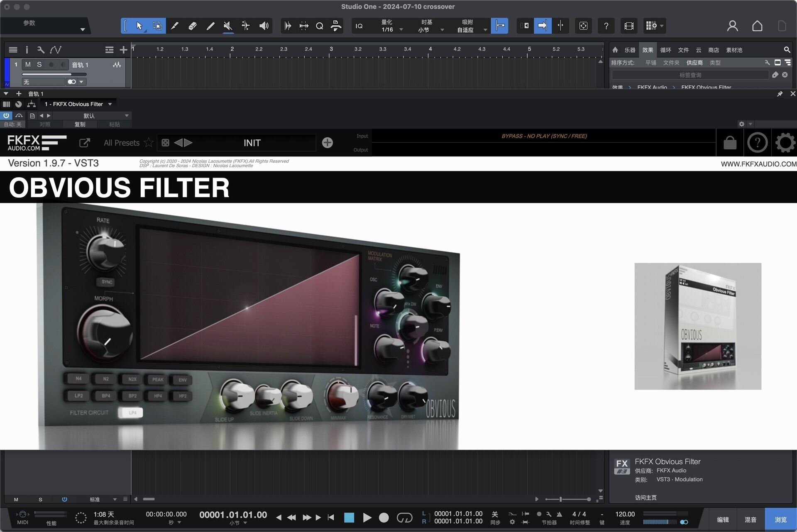Toggle plugin power bypass button
This screenshot has width=797, height=532.
tap(6, 115)
